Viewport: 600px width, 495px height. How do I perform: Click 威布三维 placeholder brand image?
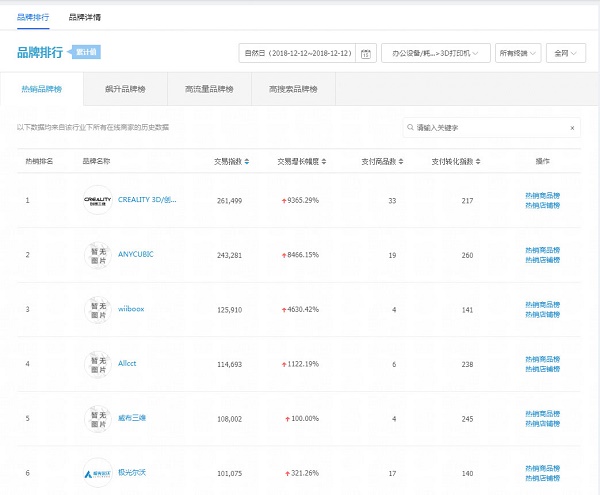pos(98,419)
